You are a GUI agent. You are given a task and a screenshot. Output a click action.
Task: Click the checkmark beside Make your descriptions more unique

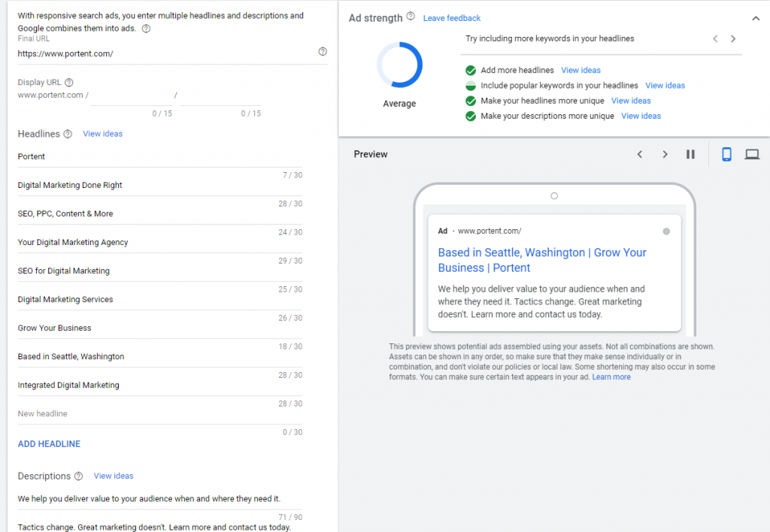(471, 116)
